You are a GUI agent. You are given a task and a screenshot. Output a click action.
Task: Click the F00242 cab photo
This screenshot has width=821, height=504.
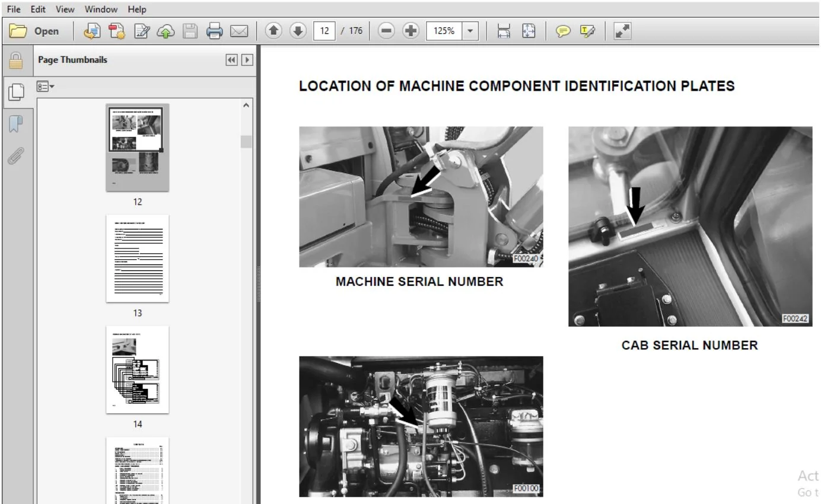point(690,226)
